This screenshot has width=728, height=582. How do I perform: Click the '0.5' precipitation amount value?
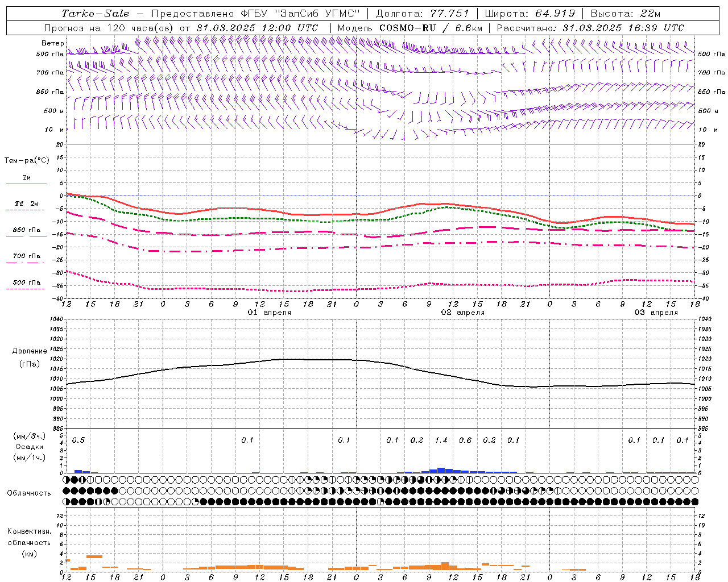tap(78, 440)
